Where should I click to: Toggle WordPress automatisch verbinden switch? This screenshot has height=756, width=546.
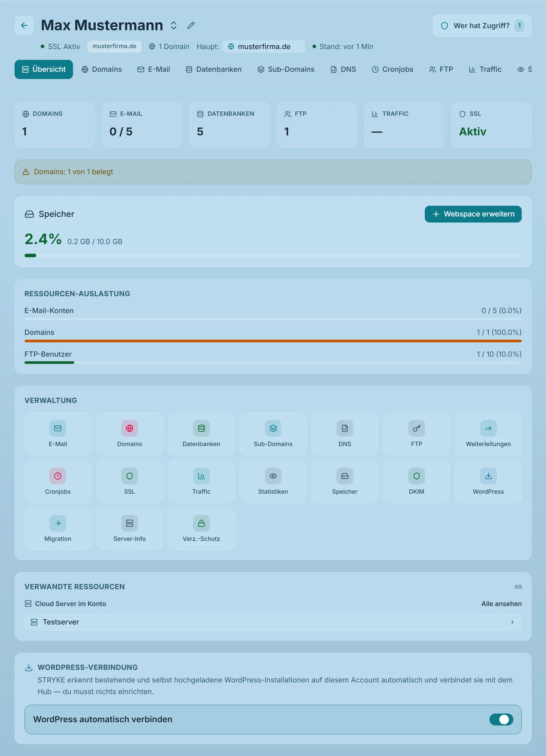[501, 719]
